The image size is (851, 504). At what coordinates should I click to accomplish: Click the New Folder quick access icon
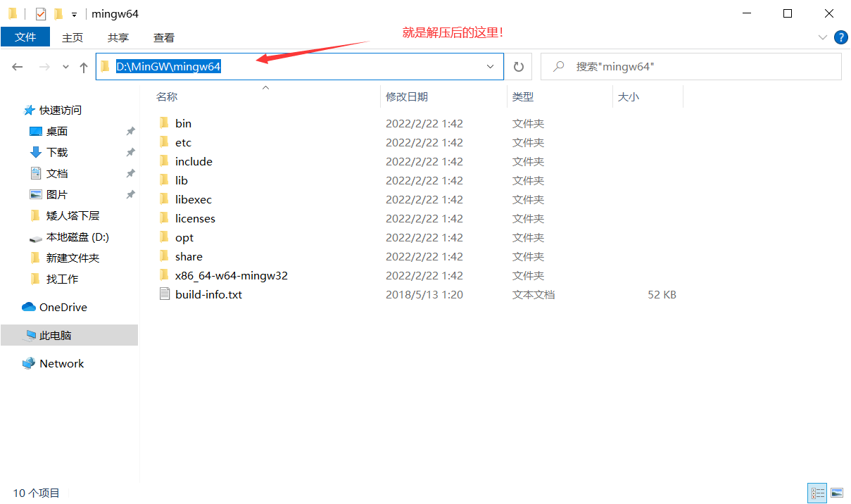click(58, 13)
